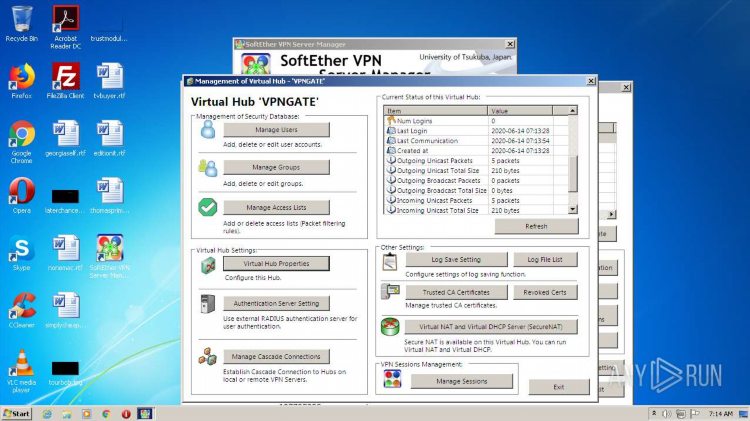Click the green checkmark Access Lists icon

(x=208, y=207)
